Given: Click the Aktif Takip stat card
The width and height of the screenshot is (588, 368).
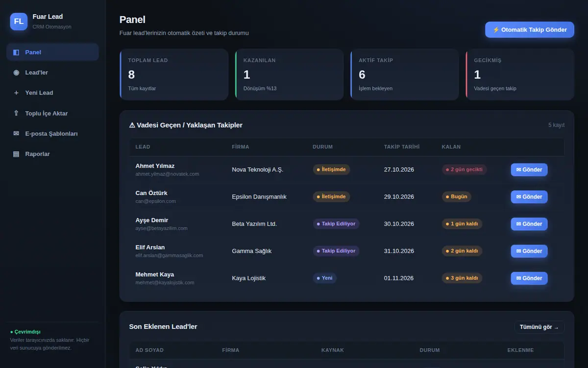Looking at the screenshot, I should tap(404, 75).
